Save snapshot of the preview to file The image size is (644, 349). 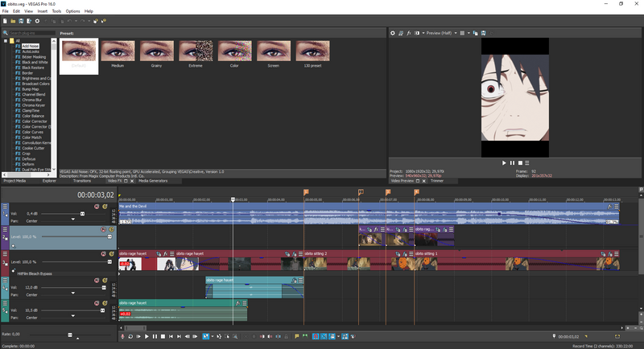pos(484,34)
